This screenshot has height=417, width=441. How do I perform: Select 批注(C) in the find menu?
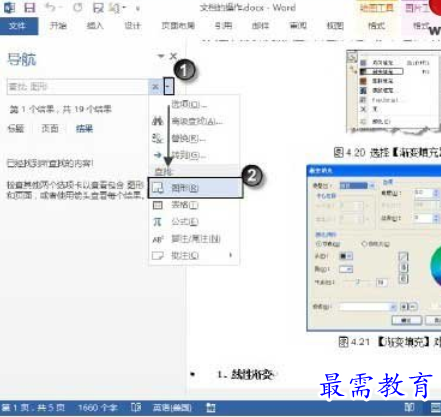pyautogui.click(x=194, y=256)
